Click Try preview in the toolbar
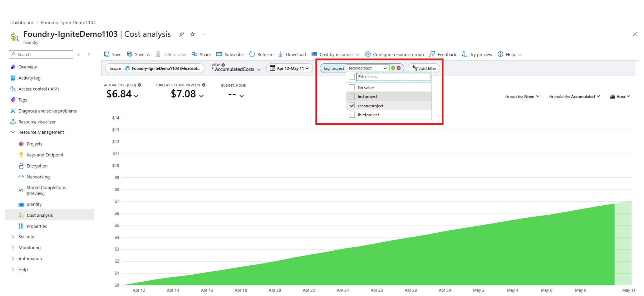 tap(477, 54)
